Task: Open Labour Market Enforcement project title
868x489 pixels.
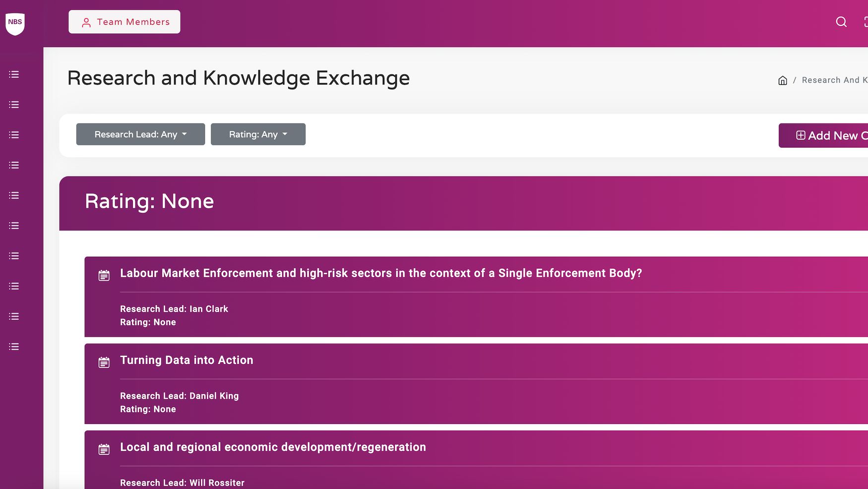Action: [x=380, y=273]
